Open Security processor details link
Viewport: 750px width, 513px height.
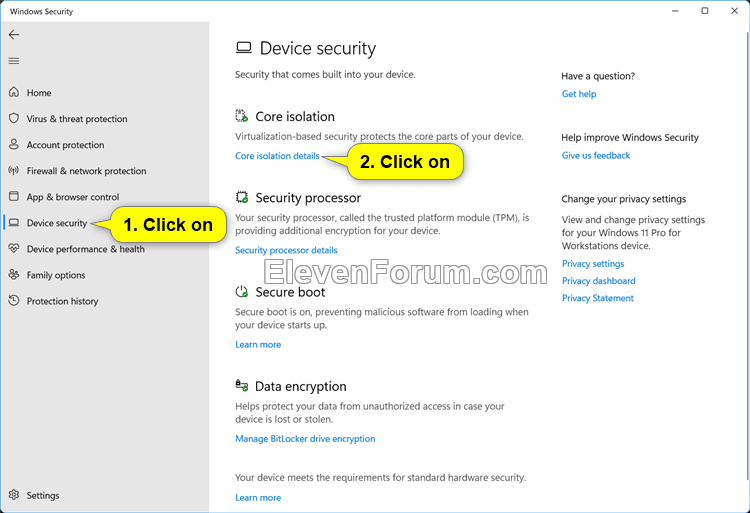pyautogui.click(x=286, y=250)
